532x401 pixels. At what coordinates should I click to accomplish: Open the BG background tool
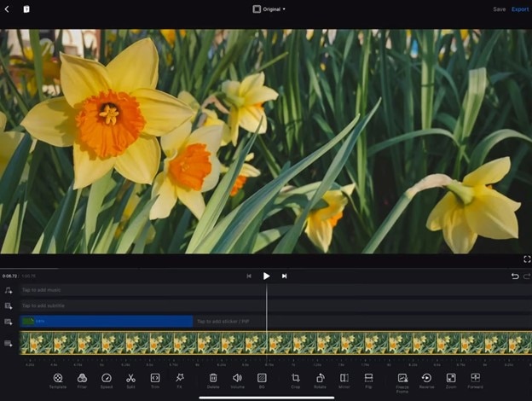point(262,381)
